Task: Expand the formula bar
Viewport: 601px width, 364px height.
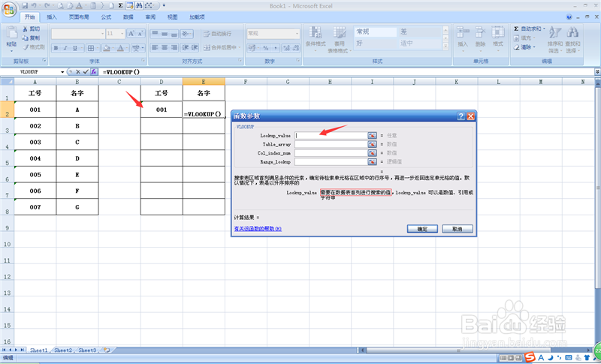Action: point(597,72)
